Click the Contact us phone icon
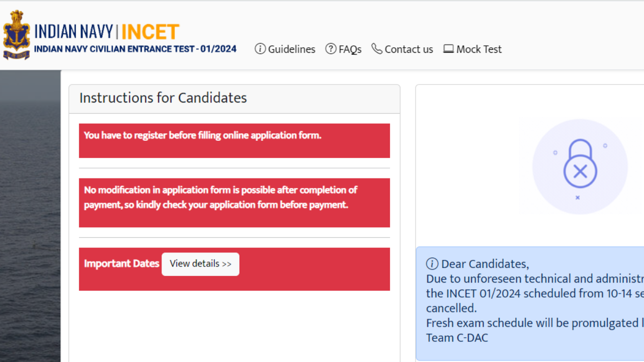The height and width of the screenshot is (362, 644). click(377, 48)
